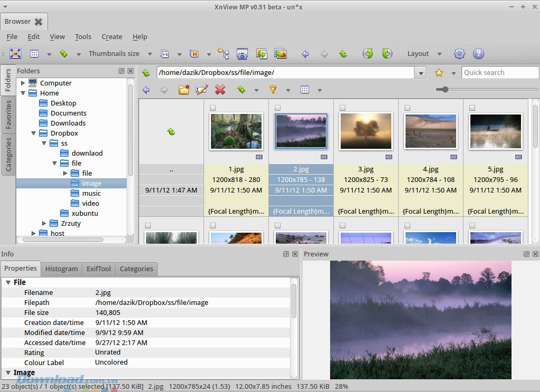Viewport: 540px width, 392px height.
Task: Enable the checkbox above 5.jpg thumbnail
Action: click(x=472, y=108)
